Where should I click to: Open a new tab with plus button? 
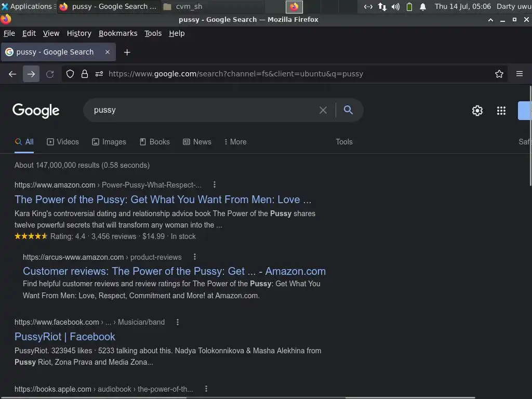tap(127, 52)
